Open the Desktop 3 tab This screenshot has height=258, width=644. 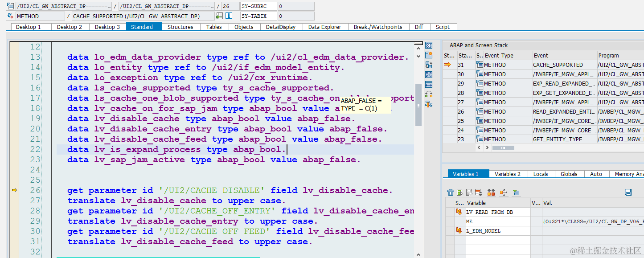(x=108, y=27)
